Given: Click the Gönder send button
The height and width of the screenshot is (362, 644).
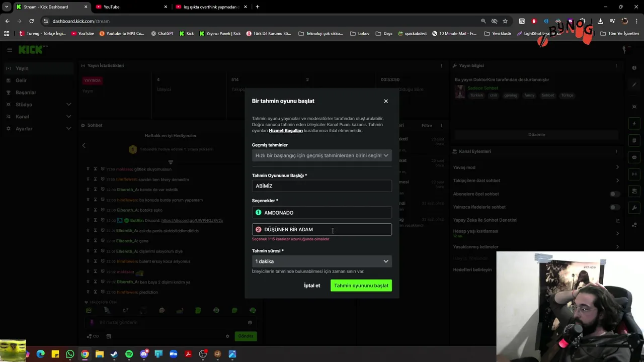Looking at the screenshot, I should pyautogui.click(x=246, y=336).
